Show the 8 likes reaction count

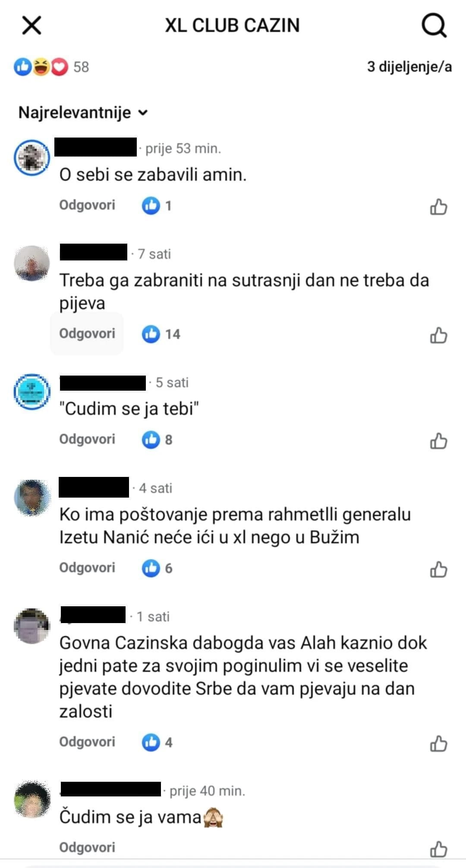click(x=157, y=440)
